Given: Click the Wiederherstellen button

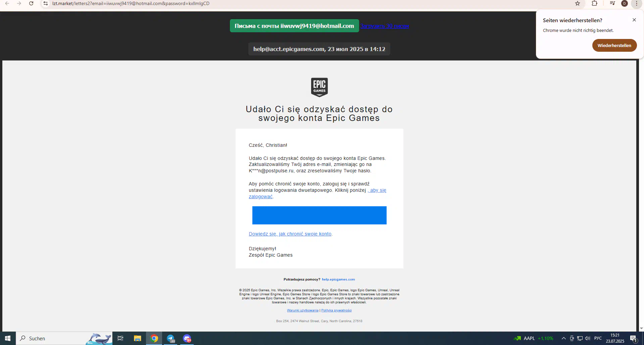Looking at the screenshot, I should (614, 45).
